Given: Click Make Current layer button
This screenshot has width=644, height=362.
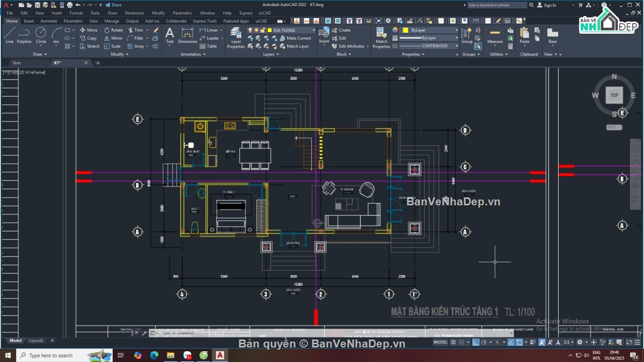Looking at the screenshot, I should pos(298,38).
